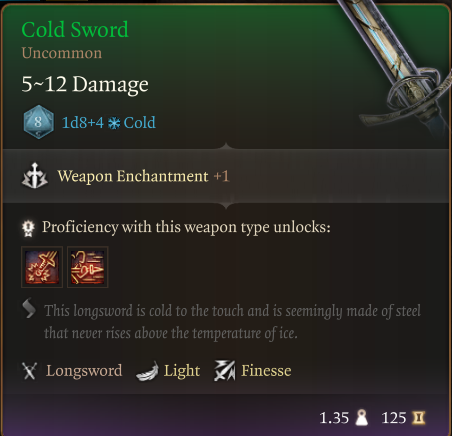Click the Longsword weapon type label

[84, 371]
